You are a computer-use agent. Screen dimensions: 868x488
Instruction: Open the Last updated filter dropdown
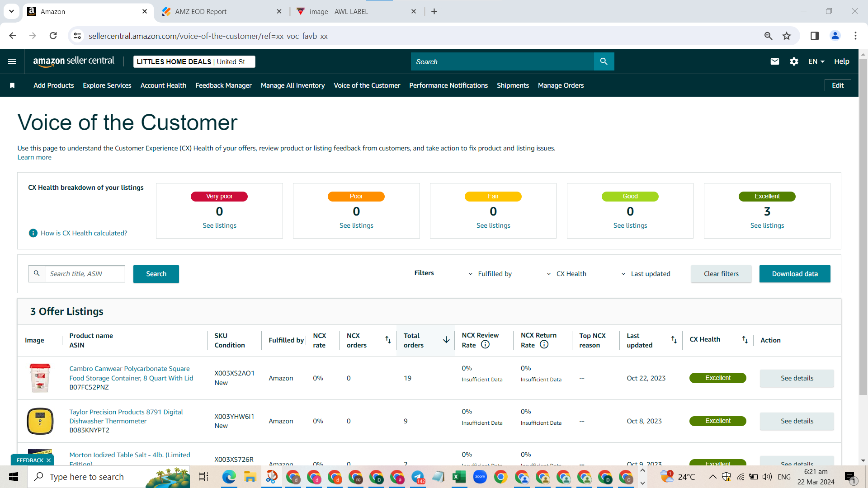point(646,274)
